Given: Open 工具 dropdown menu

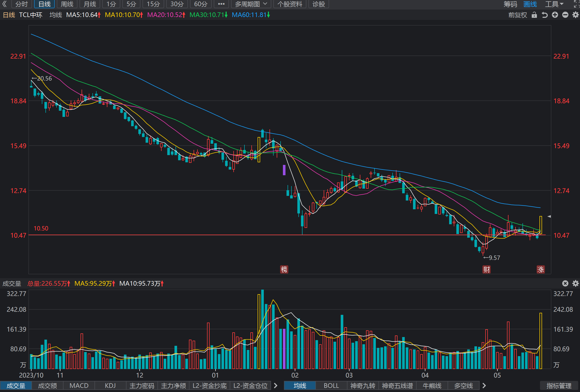Looking at the screenshot, I should [x=554, y=4].
